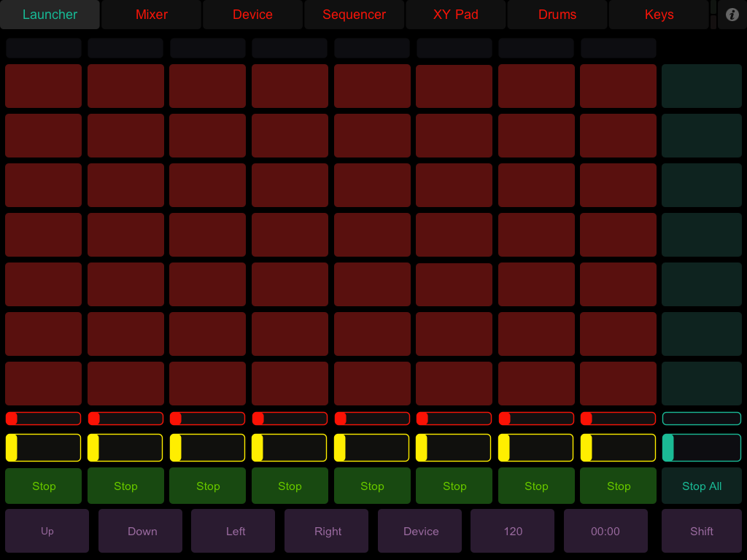Launch the clip in the top-left grid slot

click(43, 85)
